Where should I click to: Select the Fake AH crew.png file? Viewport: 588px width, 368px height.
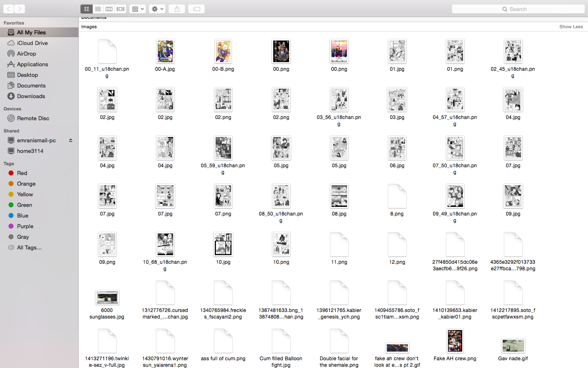[455, 341]
